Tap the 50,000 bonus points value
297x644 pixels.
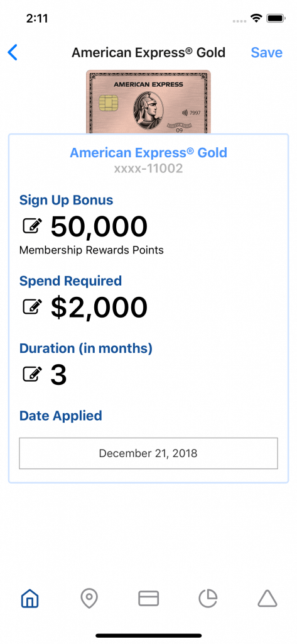coord(99,226)
